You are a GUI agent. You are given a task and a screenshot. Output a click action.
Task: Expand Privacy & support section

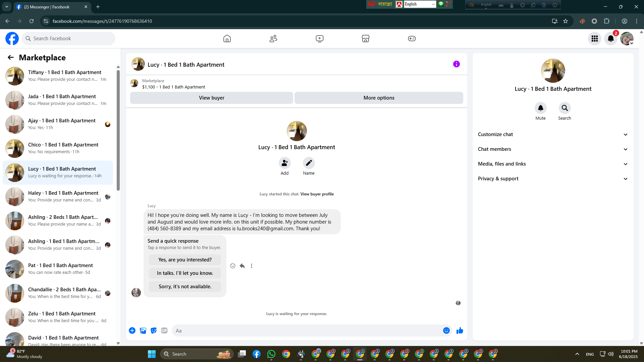pyautogui.click(x=553, y=179)
